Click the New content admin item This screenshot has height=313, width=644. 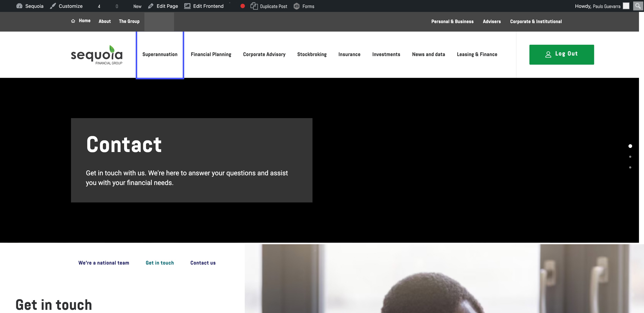137,6
